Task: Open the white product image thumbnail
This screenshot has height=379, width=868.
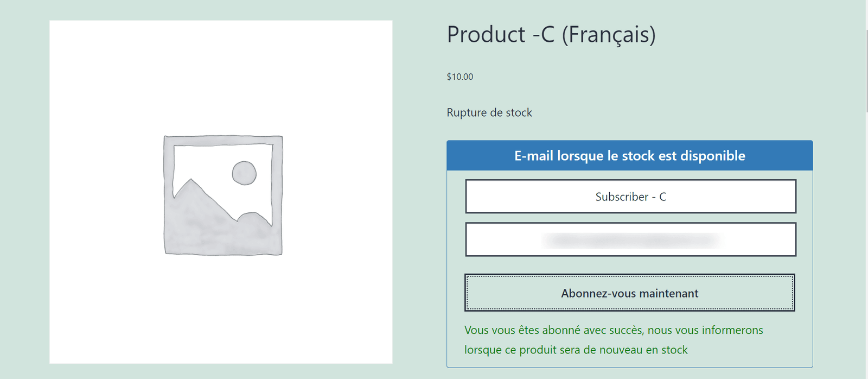Action: click(221, 192)
